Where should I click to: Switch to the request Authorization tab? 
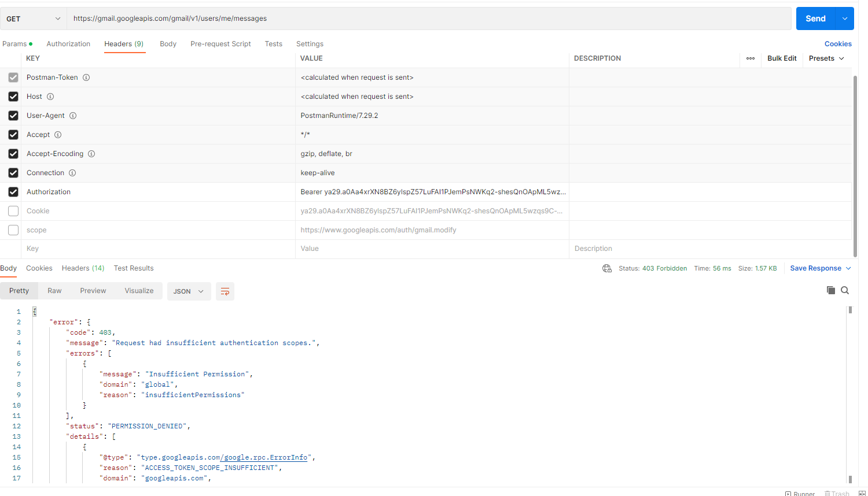click(68, 44)
